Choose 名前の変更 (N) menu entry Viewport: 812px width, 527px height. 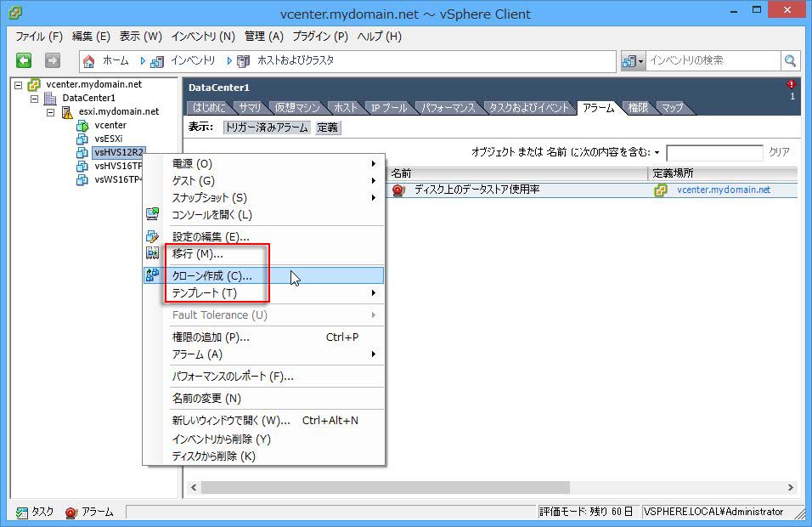pos(264,399)
